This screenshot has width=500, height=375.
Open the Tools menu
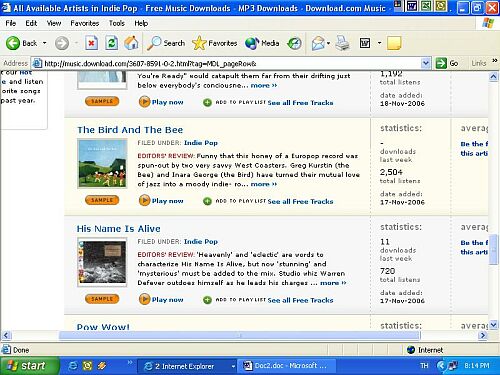tap(117, 23)
